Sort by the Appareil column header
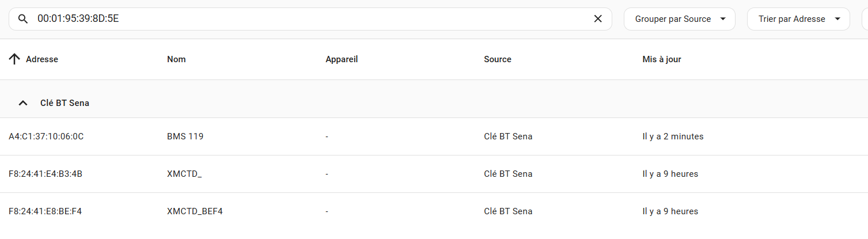 (342, 59)
